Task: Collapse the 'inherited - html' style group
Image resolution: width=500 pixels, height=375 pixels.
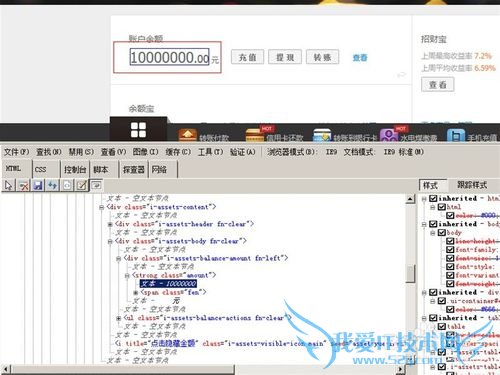Action: coord(424,199)
